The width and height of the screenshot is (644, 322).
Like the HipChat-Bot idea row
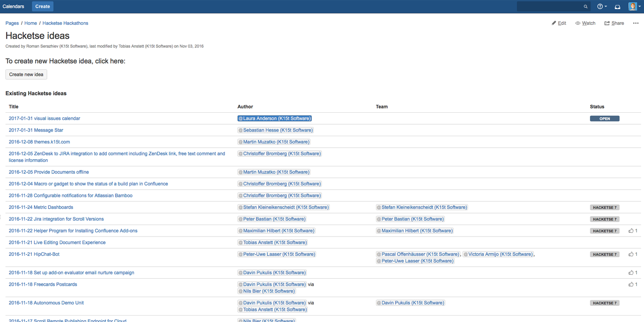coord(632,254)
